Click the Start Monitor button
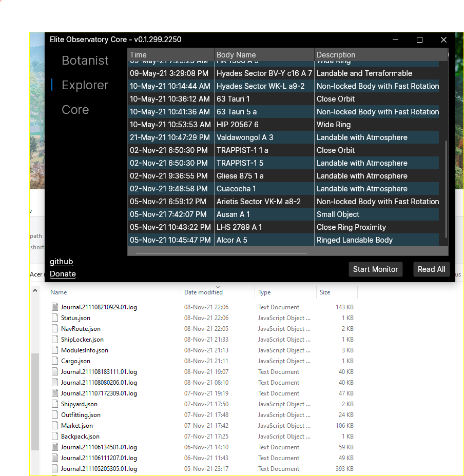This screenshot has width=464, height=476. tap(376, 269)
